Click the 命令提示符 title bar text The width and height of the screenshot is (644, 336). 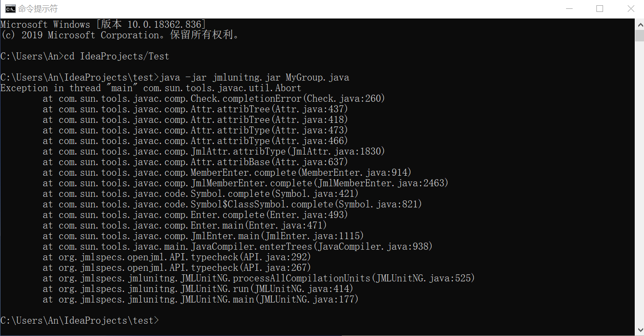(37, 9)
